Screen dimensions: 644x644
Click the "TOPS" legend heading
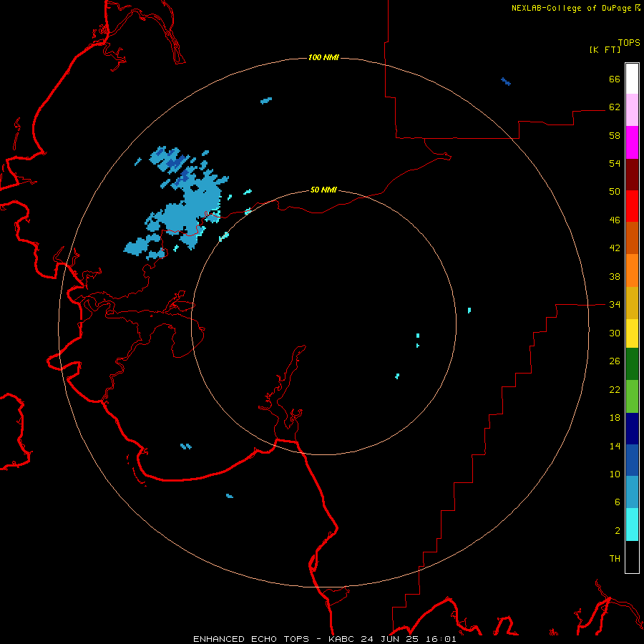coord(629,43)
